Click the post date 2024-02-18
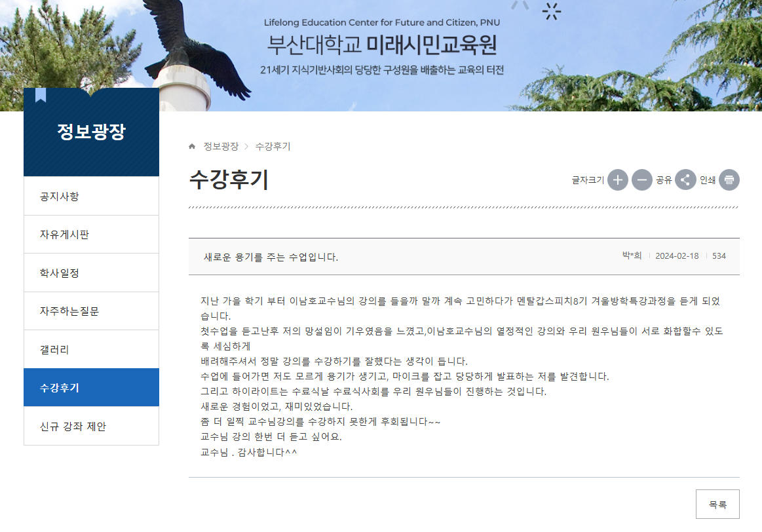The height and width of the screenshot is (532, 762). click(677, 256)
